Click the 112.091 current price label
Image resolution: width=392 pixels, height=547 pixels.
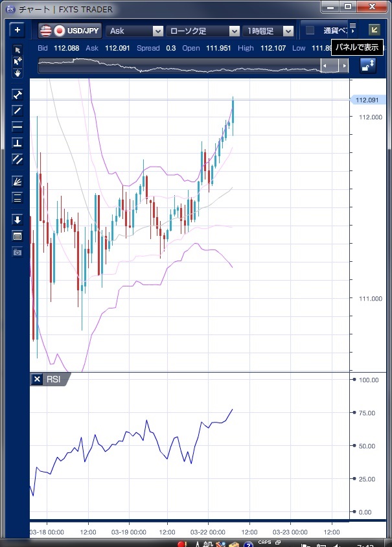367,100
